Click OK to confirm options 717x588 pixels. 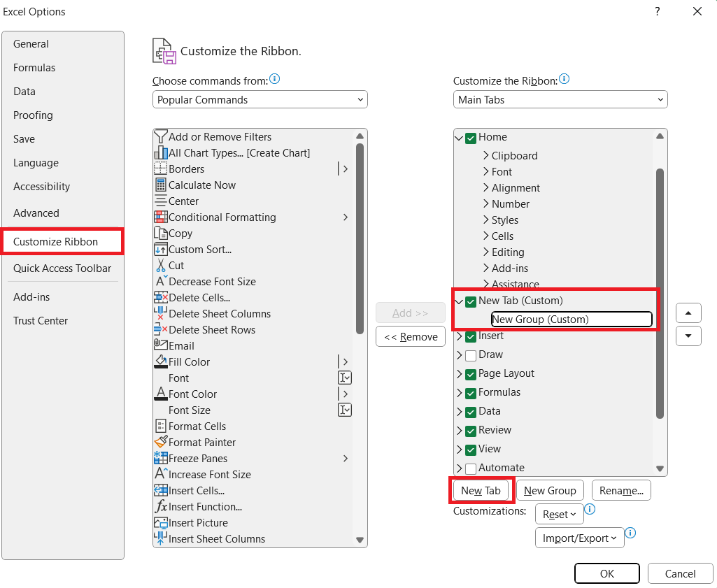click(606, 574)
